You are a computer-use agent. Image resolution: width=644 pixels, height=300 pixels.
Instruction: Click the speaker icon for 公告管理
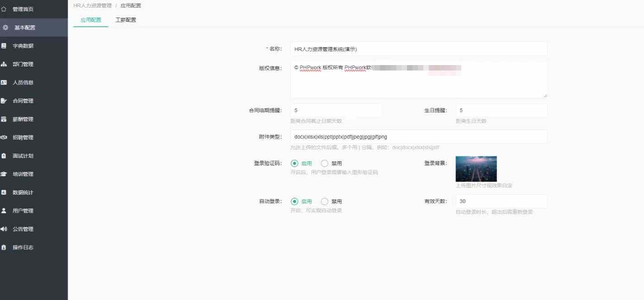tap(4, 229)
